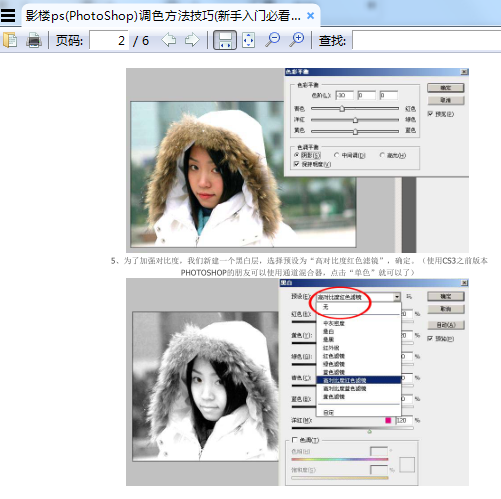Click the 洋红 slider handle
The height and width of the screenshot is (499, 501).
click(x=369, y=431)
